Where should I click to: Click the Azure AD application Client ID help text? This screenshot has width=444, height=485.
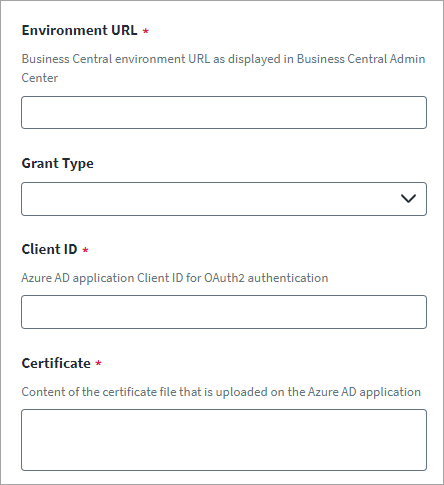(x=175, y=278)
